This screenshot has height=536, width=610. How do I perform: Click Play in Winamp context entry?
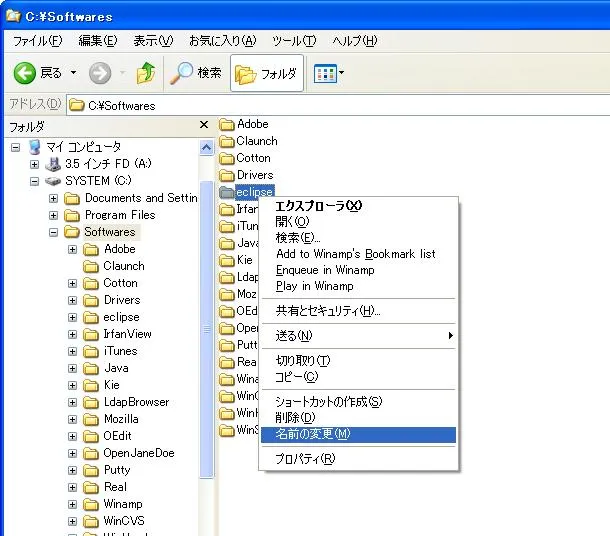point(314,286)
